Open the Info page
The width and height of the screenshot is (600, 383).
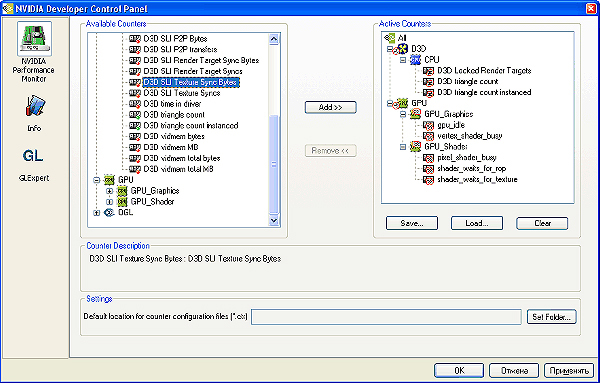point(35,113)
